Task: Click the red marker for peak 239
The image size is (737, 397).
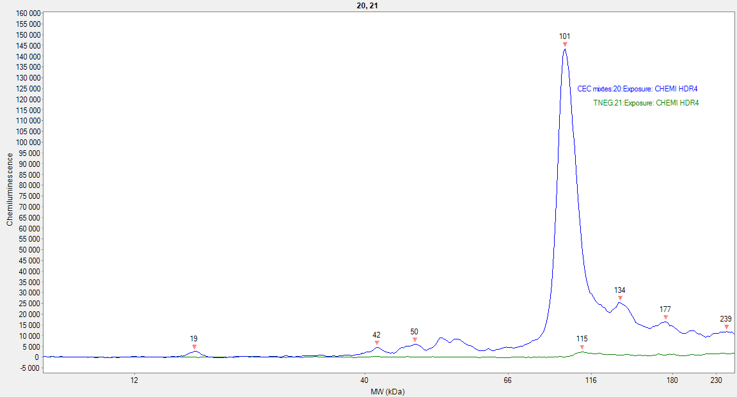Action: [x=726, y=327]
